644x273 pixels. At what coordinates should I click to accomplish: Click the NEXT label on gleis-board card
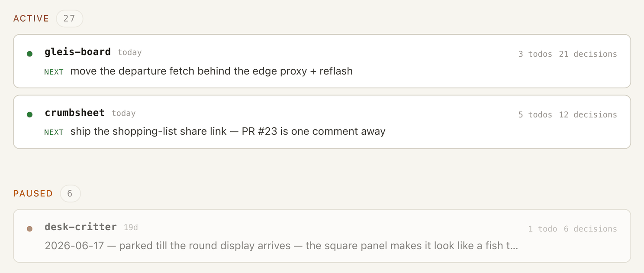(x=54, y=72)
